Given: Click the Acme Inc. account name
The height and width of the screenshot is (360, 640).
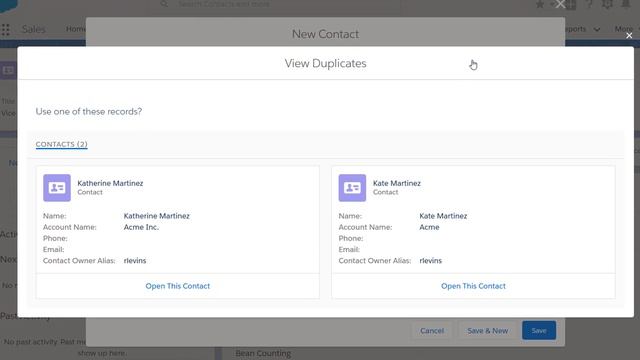Looking at the screenshot, I should [141, 227].
